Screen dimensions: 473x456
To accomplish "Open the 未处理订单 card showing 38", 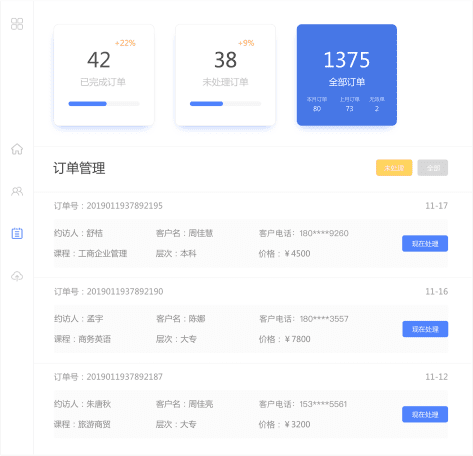I will (x=225, y=75).
